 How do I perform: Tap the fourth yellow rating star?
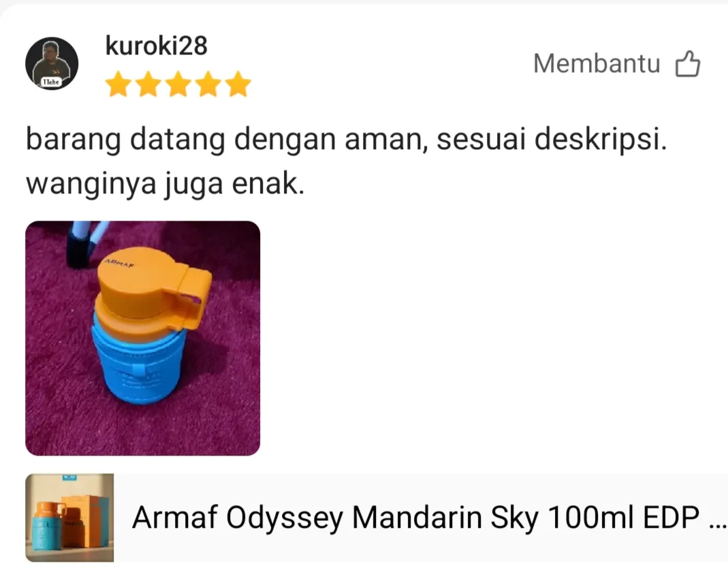208,84
